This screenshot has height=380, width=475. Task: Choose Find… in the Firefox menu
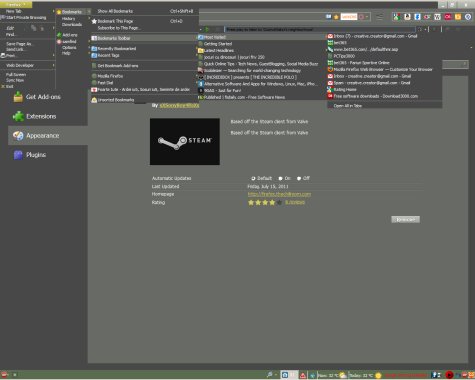(11, 34)
